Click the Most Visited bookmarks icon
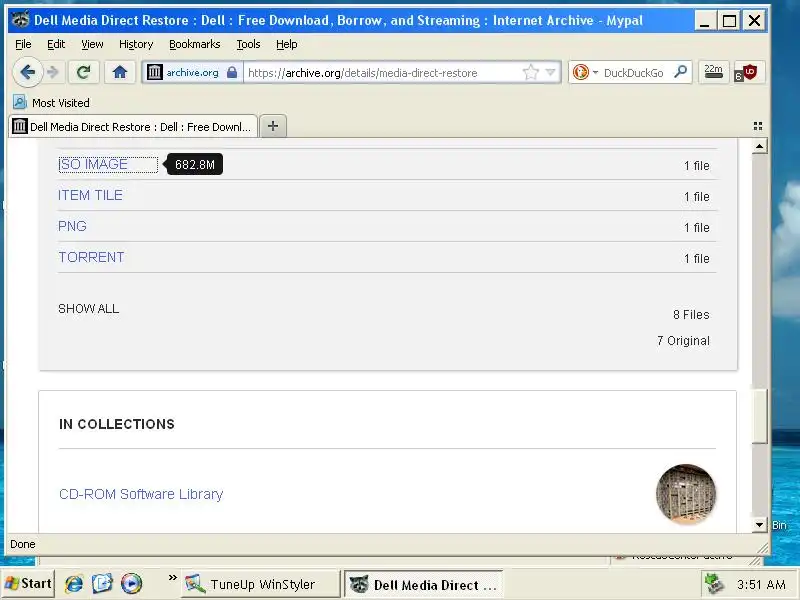 point(19,103)
